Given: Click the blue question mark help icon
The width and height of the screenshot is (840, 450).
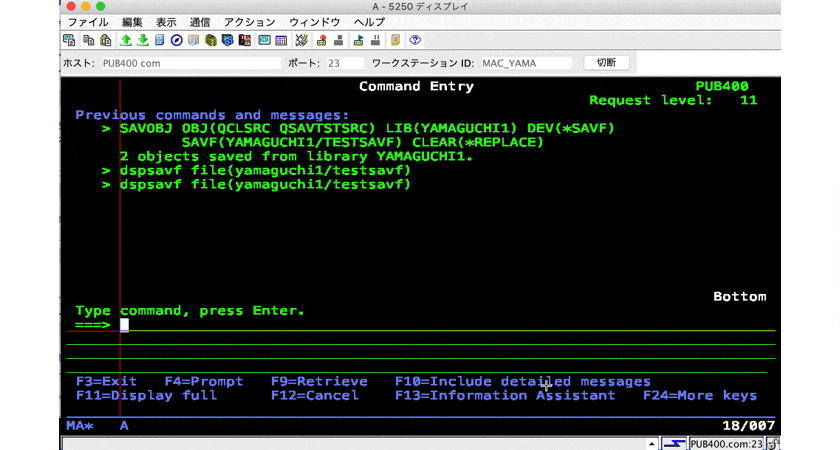Looking at the screenshot, I should coord(415,40).
